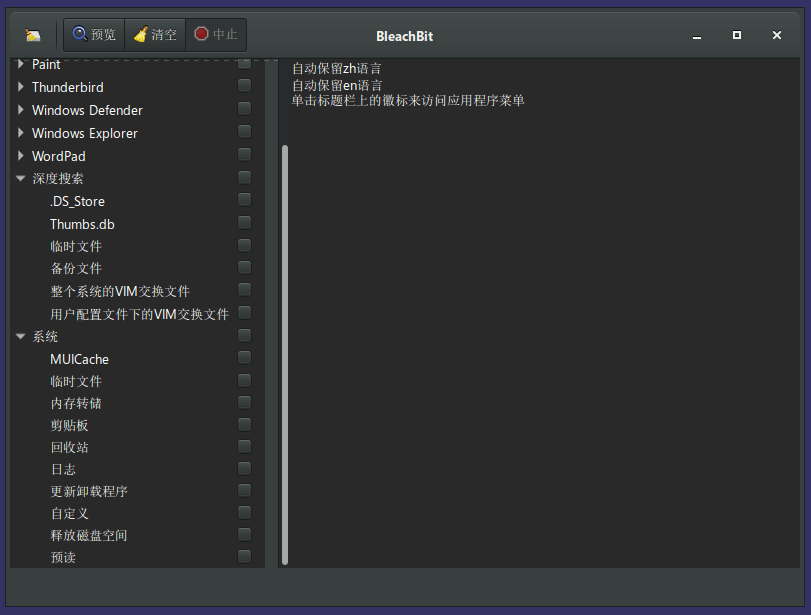This screenshot has width=811, height=615.
Task: Check the 深度搜索 group checkbox
Action: (x=245, y=177)
